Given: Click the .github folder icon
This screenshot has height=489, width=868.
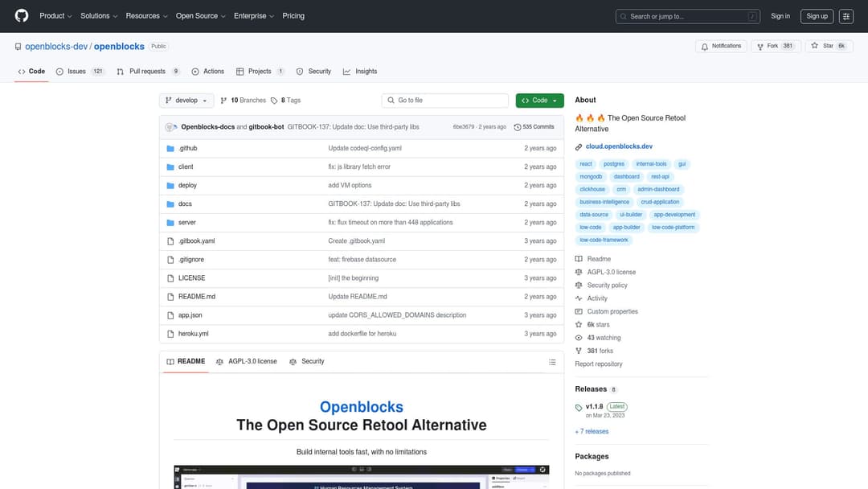Looking at the screenshot, I should point(170,149).
